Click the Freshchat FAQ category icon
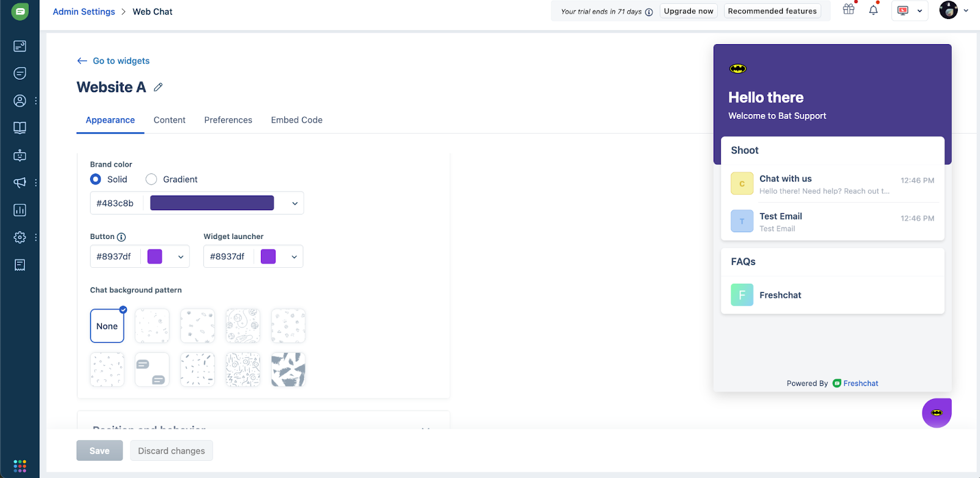Viewport: 980px width, 478px height. tap(742, 295)
